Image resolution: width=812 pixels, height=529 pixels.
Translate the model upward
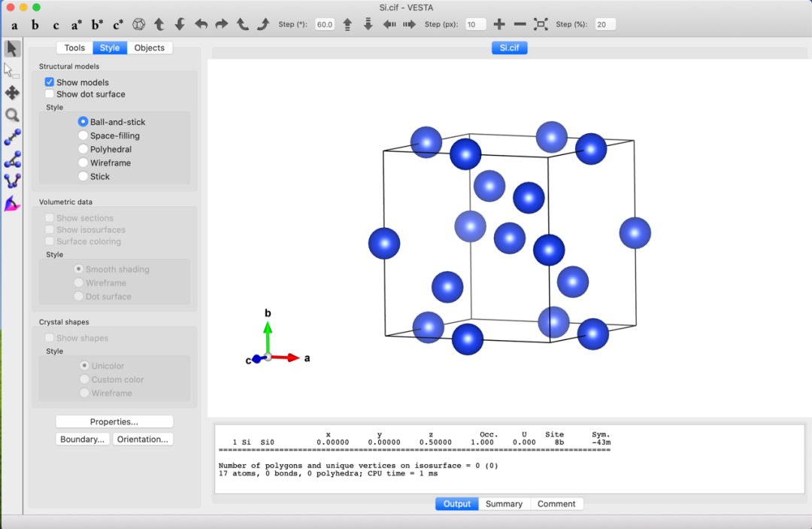pos(347,24)
